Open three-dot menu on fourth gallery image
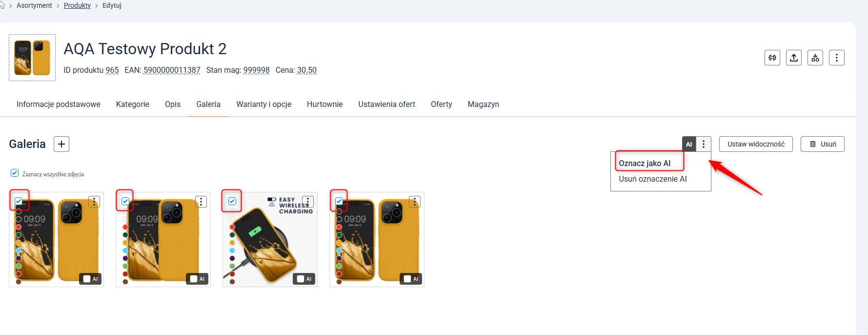The width and height of the screenshot is (868, 335). [415, 202]
